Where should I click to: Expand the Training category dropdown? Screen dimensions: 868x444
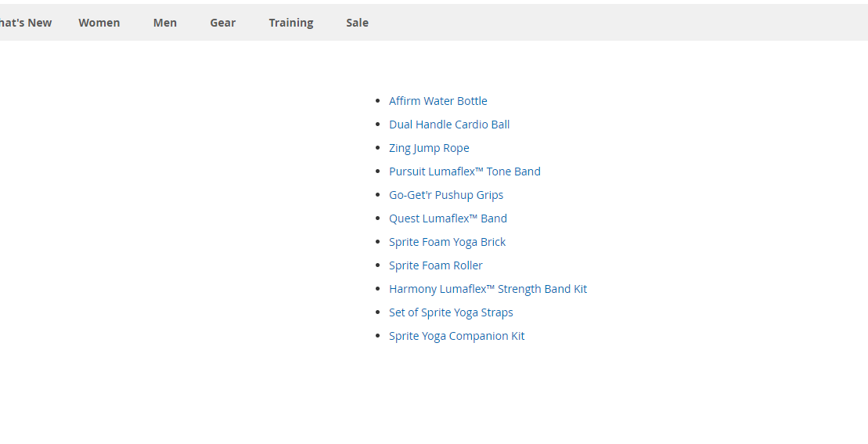(x=290, y=23)
